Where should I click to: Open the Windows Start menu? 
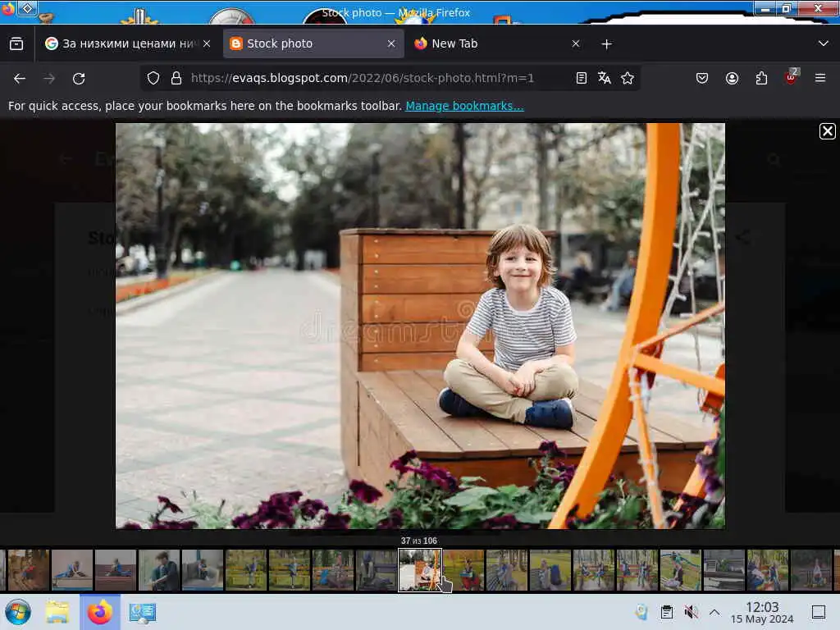pos(18,612)
